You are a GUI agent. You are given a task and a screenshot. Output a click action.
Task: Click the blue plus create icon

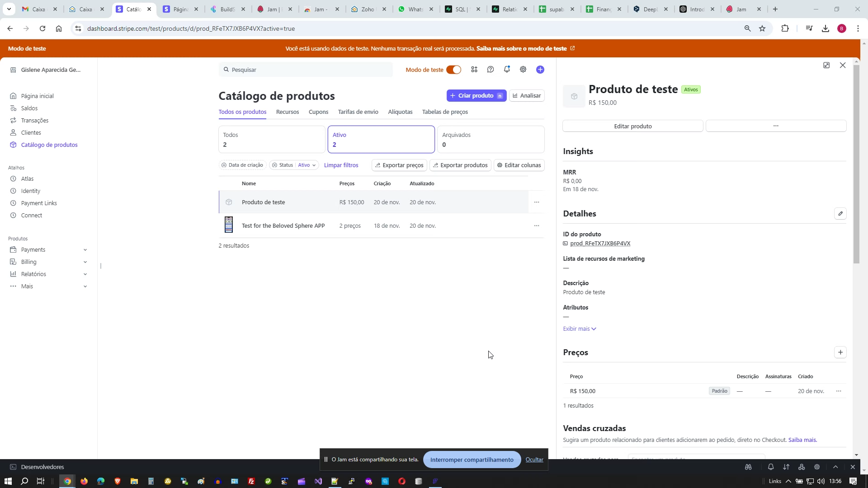[540, 70]
